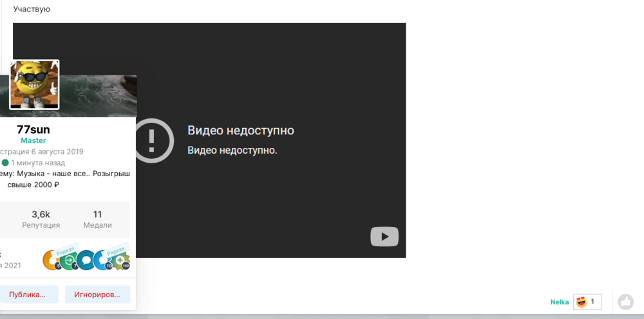Viewport: 644px width, 319px height.
Task: Click the Master rank label
Action: pyautogui.click(x=33, y=141)
